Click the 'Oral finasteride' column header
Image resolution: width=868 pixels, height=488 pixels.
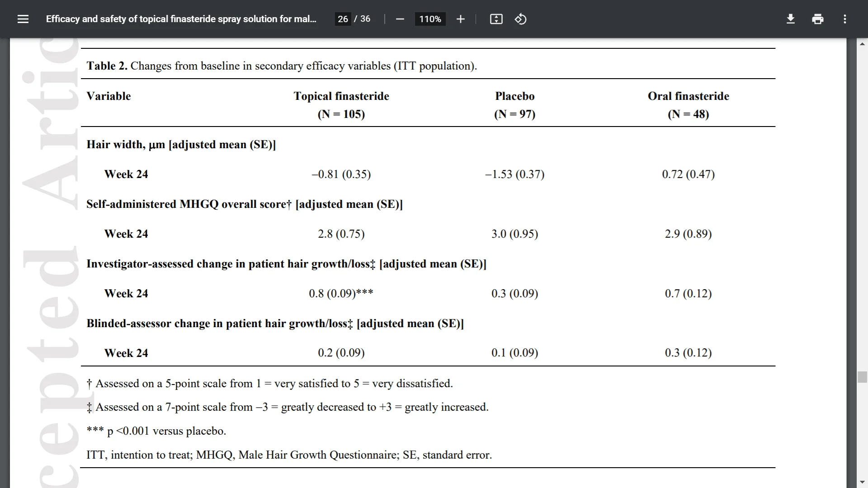click(688, 96)
